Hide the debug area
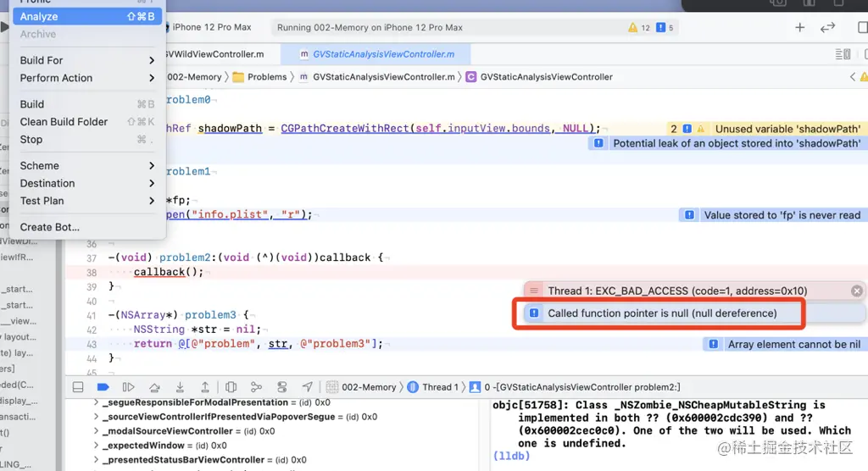 [78, 387]
